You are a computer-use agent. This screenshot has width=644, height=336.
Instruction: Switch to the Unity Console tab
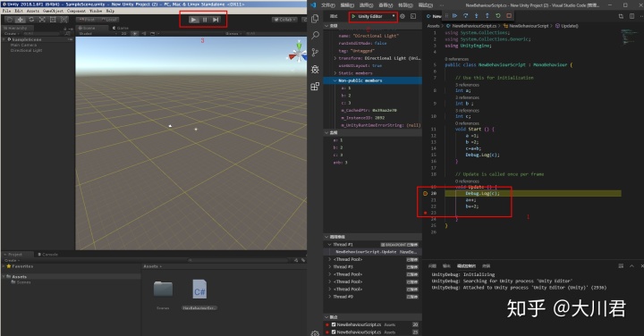coord(48,255)
